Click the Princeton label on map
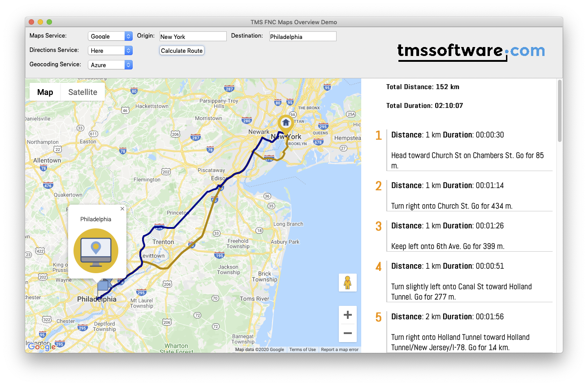Image resolution: width=588 pixels, height=386 pixels. [x=178, y=213]
